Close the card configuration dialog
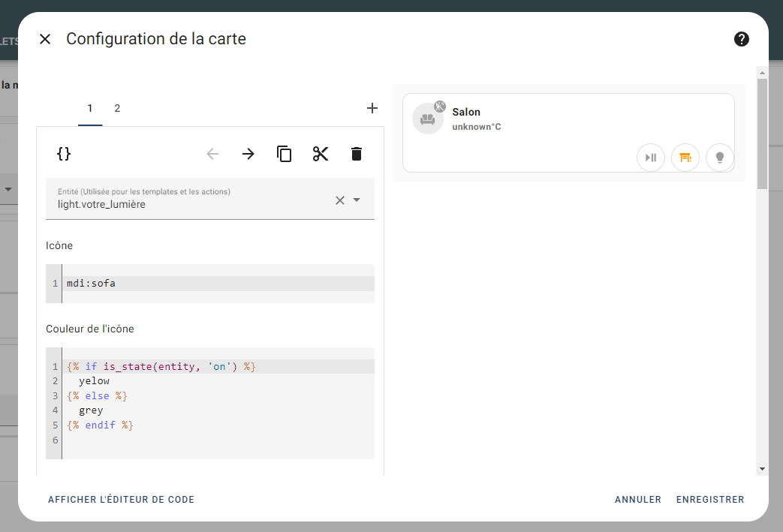The width and height of the screenshot is (783, 532). pyautogui.click(x=45, y=39)
